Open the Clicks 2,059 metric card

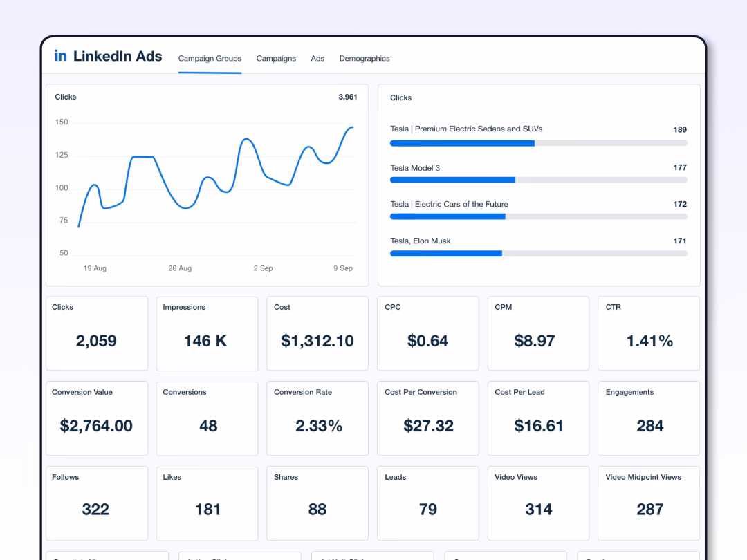(x=97, y=333)
